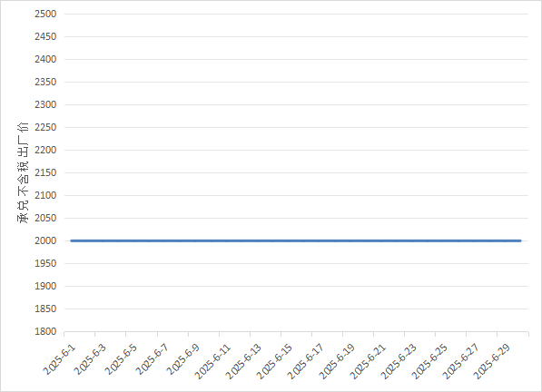Screen dimensions: 542x392
Task: Click the 2025-6-21 date label
Action: point(367,361)
